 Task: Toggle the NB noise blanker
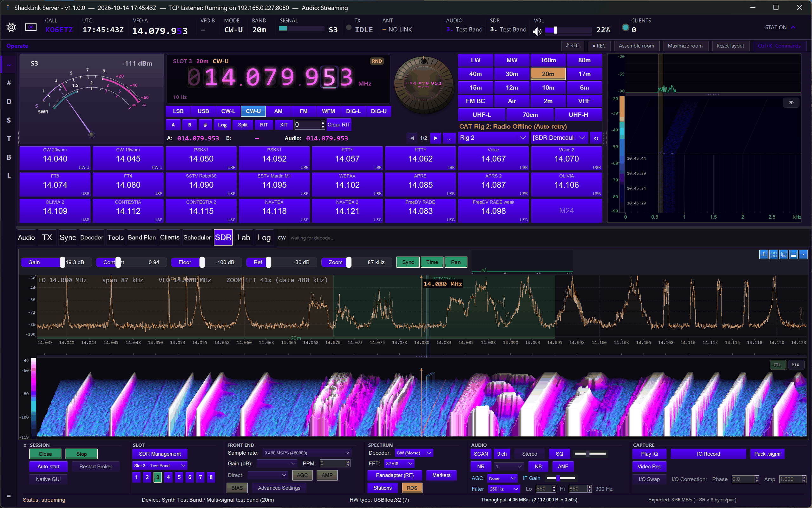click(538, 466)
